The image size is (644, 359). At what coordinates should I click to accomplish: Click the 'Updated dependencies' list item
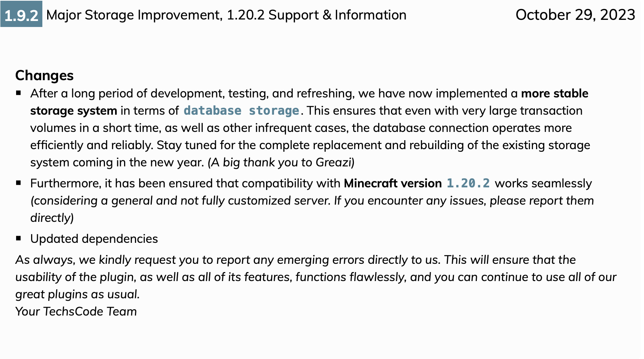coord(94,239)
